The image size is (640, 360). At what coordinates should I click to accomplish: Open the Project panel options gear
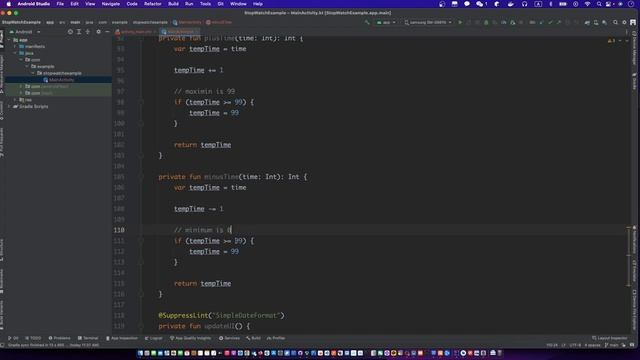(x=98, y=31)
